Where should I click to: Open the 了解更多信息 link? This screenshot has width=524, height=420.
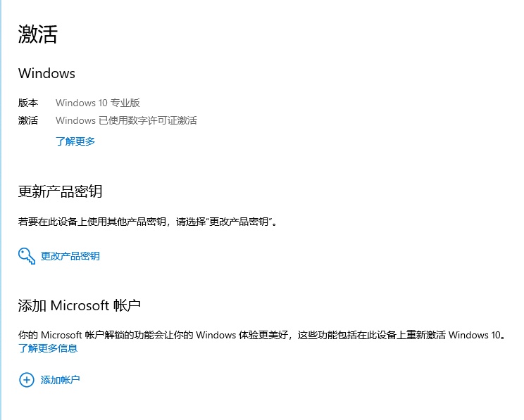pos(48,348)
